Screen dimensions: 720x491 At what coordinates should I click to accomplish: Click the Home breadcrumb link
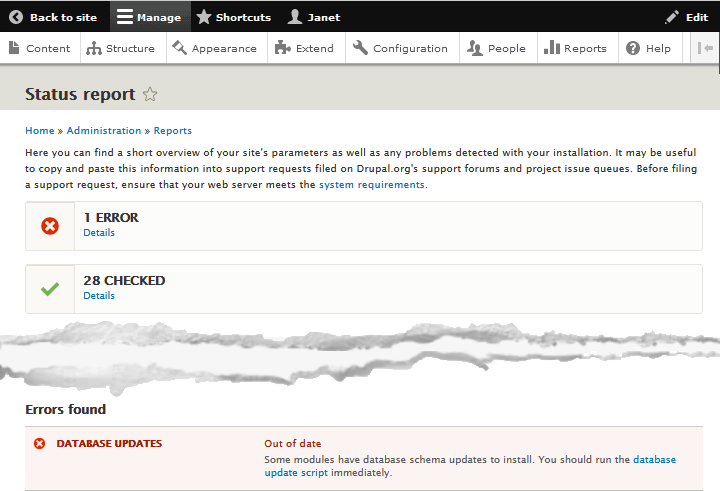pos(39,131)
